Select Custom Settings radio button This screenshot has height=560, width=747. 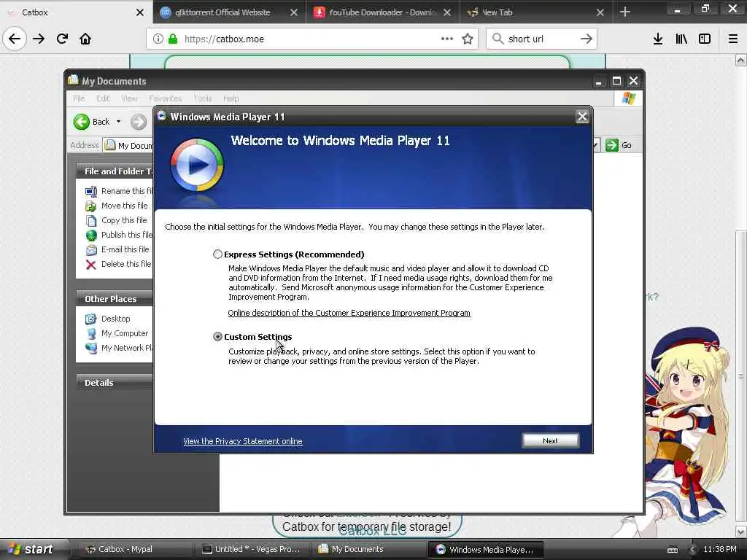(x=217, y=337)
